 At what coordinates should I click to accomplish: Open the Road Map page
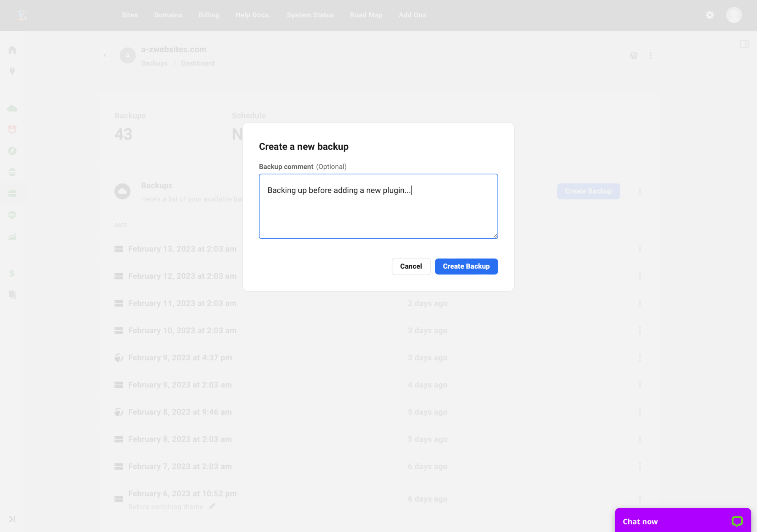(x=366, y=15)
